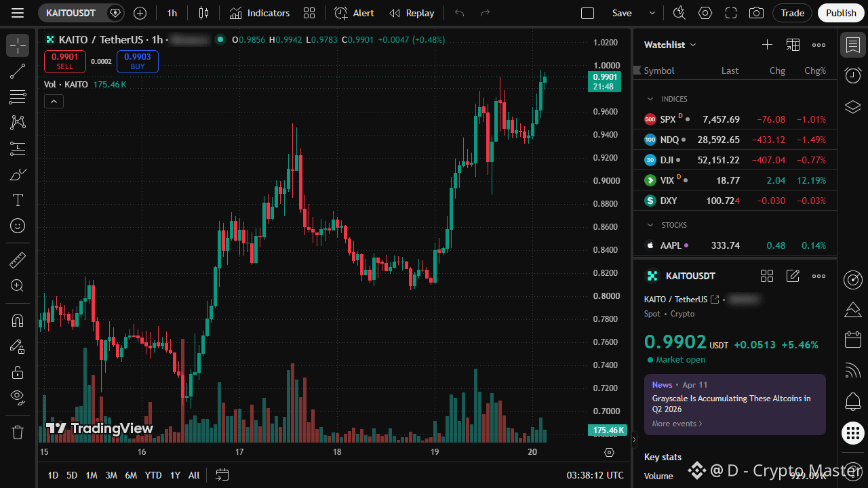Start bar Replay mode
This screenshot has height=488, width=868.
coord(412,13)
